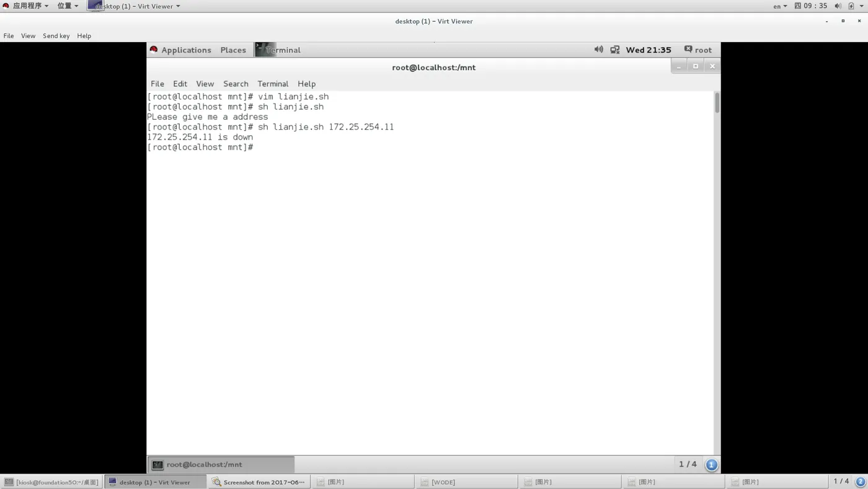
Task: Open the en input language dropdown
Action: coord(780,6)
